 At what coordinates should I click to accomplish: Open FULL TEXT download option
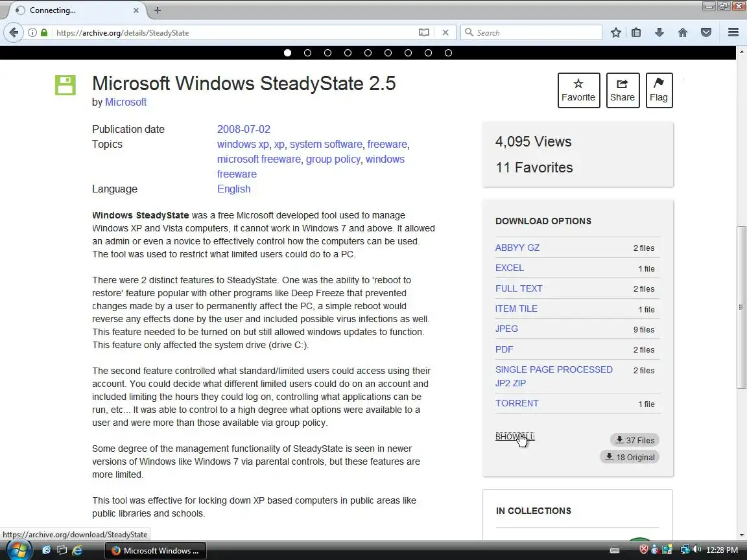(518, 288)
